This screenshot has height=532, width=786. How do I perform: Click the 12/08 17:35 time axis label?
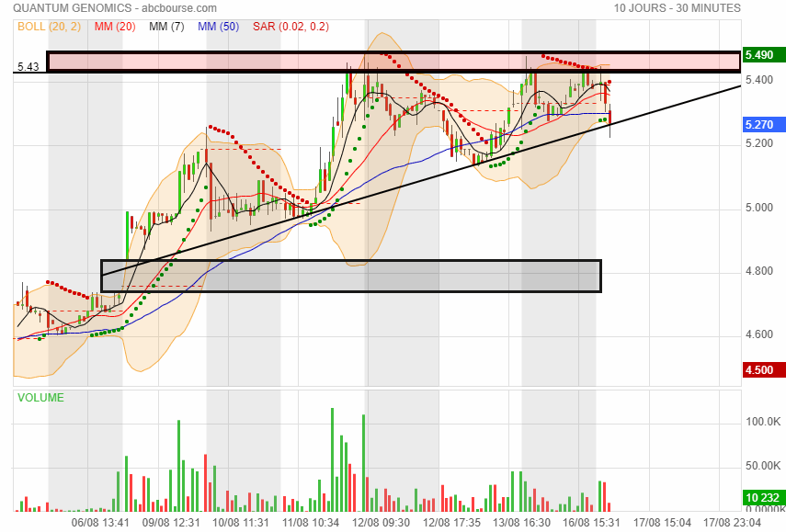coord(451,523)
